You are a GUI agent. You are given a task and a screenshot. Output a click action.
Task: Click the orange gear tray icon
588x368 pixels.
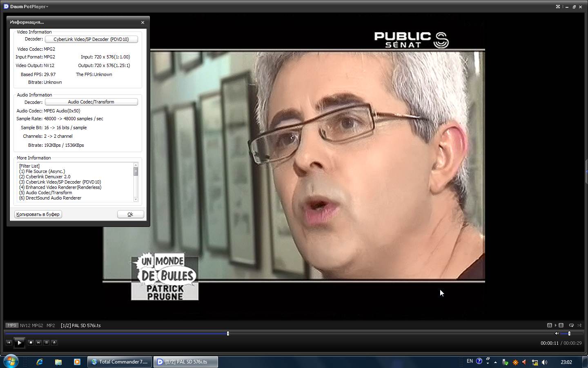[515, 362]
